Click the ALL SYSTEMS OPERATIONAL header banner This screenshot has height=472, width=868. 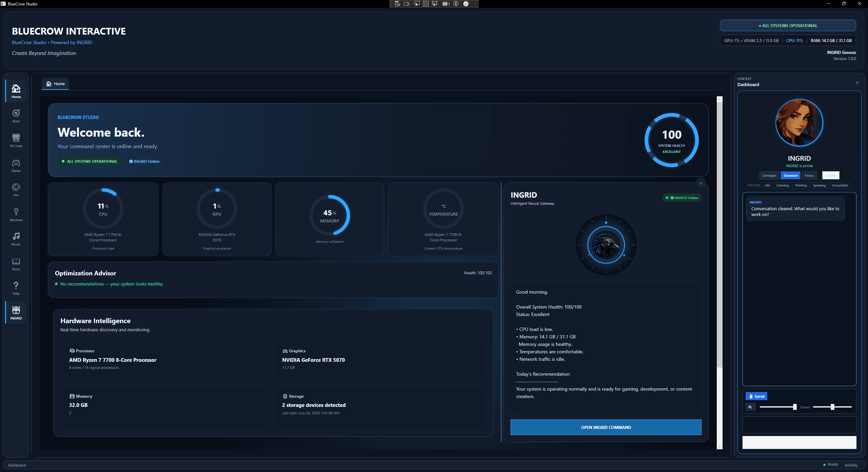click(788, 26)
